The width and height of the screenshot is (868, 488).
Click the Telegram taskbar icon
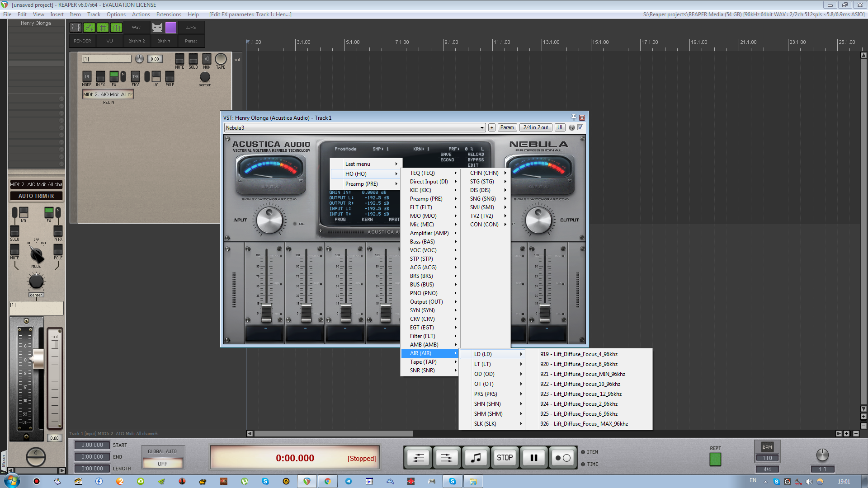click(349, 481)
